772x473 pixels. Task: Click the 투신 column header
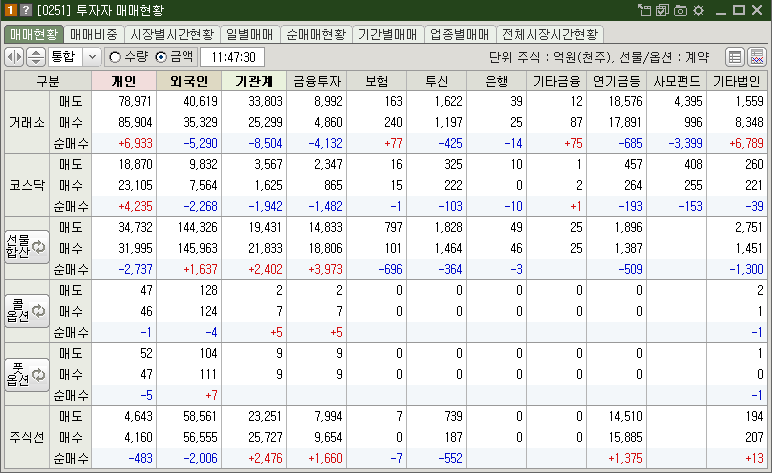(x=437, y=81)
